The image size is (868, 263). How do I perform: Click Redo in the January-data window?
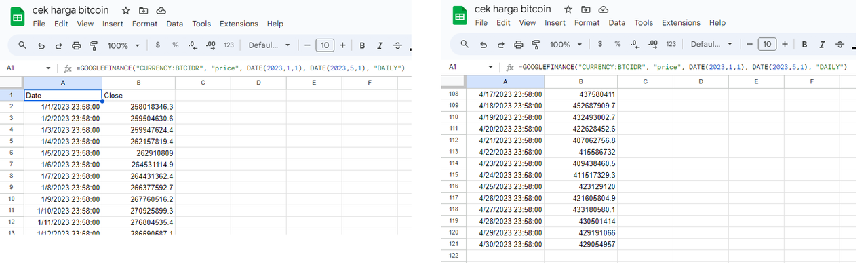[x=59, y=45]
